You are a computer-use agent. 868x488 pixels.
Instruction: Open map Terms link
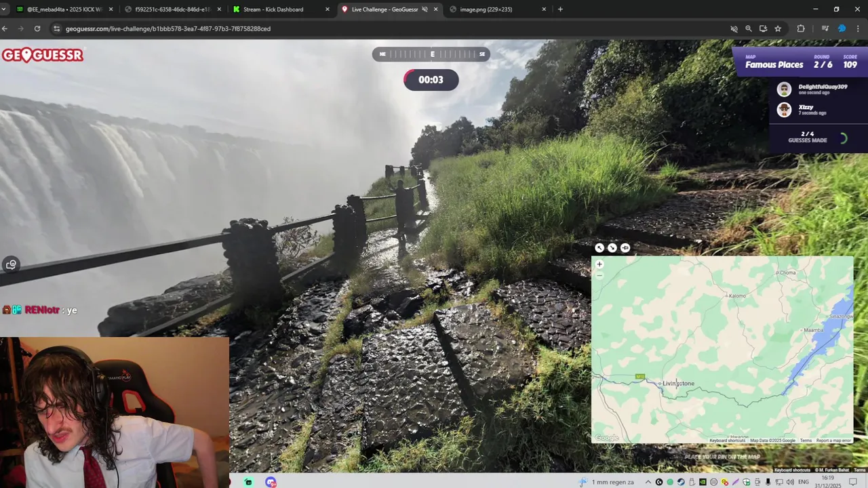click(806, 441)
